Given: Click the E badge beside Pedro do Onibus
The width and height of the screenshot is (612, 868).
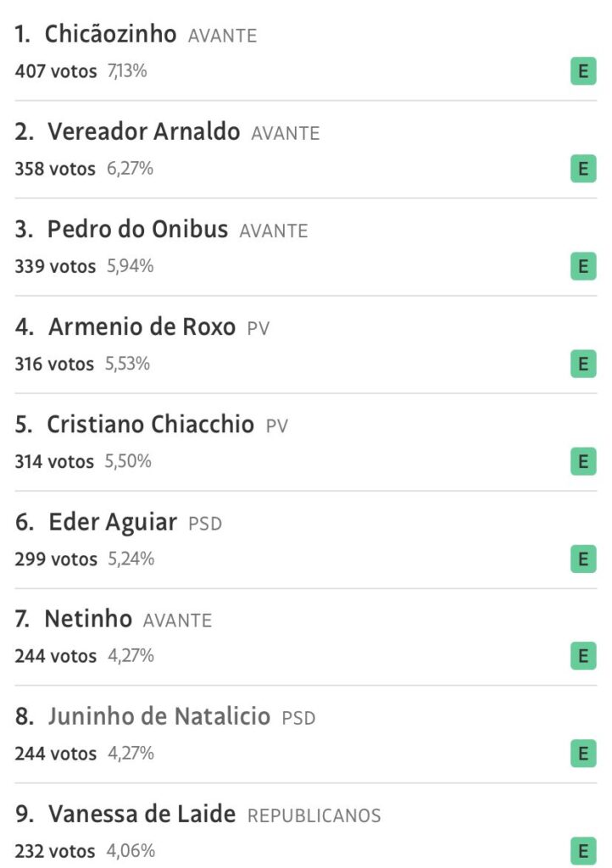Looking at the screenshot, I should (582, 267).
